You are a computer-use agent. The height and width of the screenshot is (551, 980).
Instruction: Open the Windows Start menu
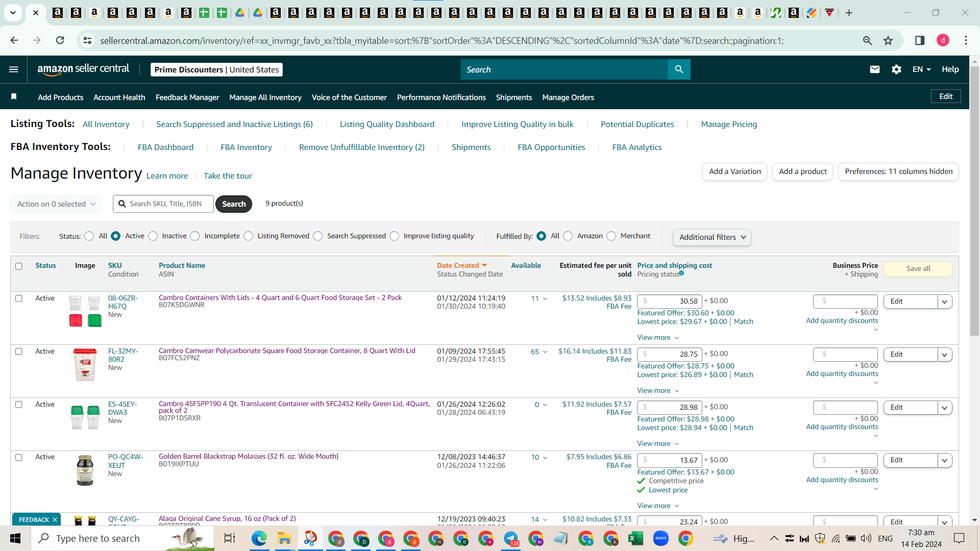(x=15, y=538)
